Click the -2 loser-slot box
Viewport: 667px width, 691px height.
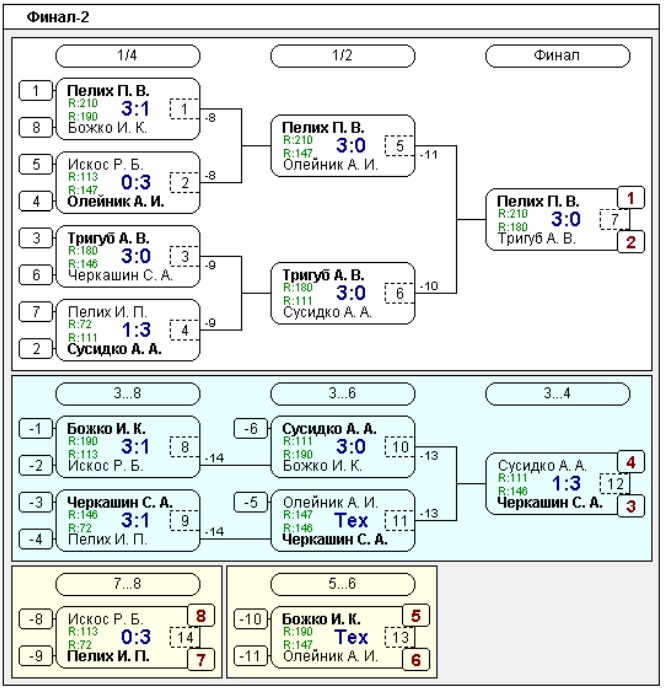pyautogui.click(x=36, y=465)
